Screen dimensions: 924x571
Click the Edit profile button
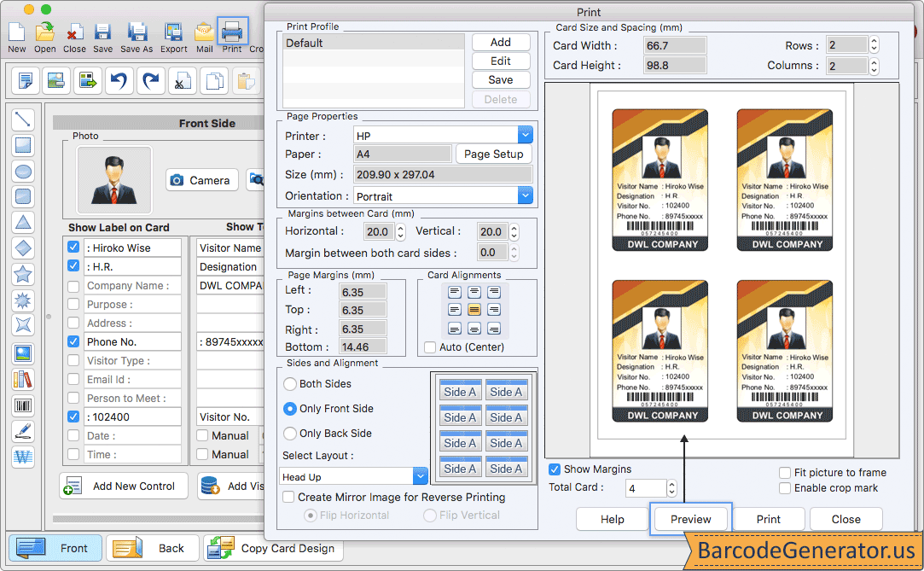(500, 61)
